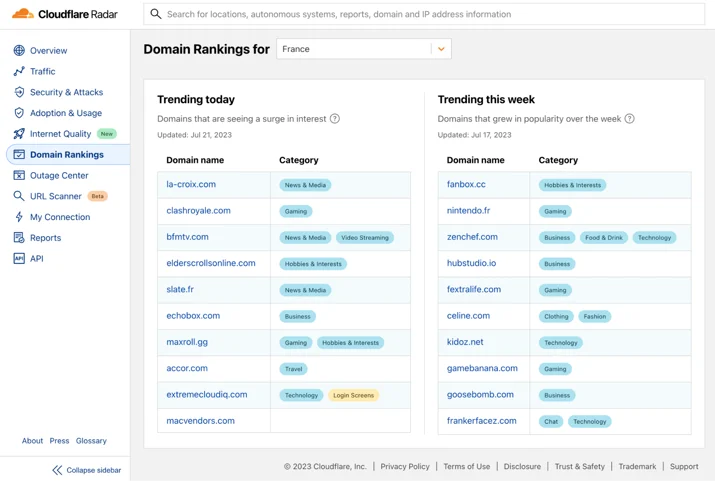Click the Cloudflare Radar logo

pyautogui.click(x=64, y=14)
